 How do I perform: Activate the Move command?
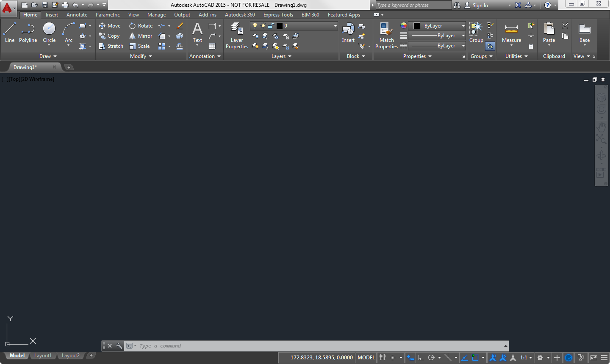pos(110,25)
